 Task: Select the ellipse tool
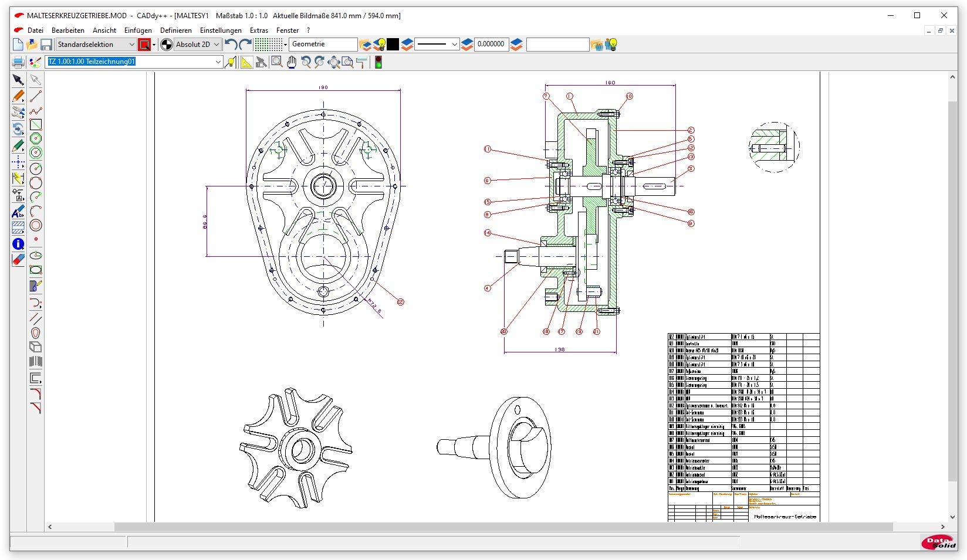coord(36,256)
